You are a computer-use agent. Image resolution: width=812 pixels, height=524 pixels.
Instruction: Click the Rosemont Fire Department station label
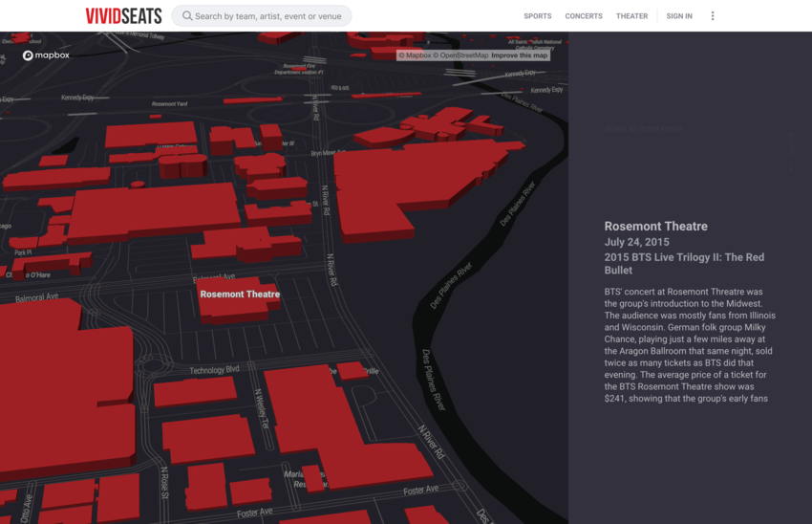[299, 69]
